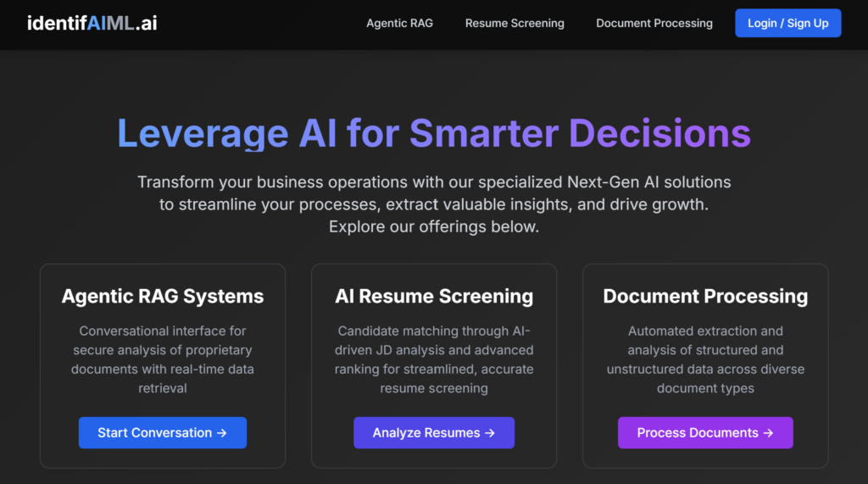Click the 'Automated extraction' card description text
This screenshot has width=868, height=484.
point(705,359)
